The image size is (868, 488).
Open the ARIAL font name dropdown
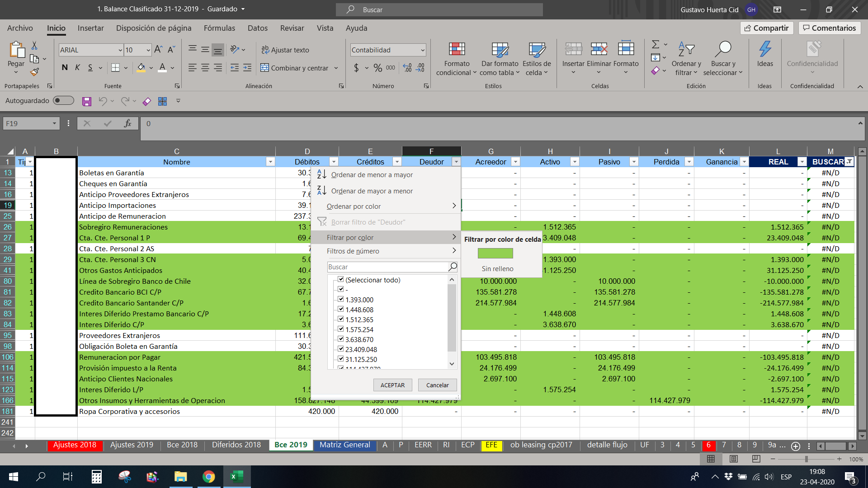(120, 50)
